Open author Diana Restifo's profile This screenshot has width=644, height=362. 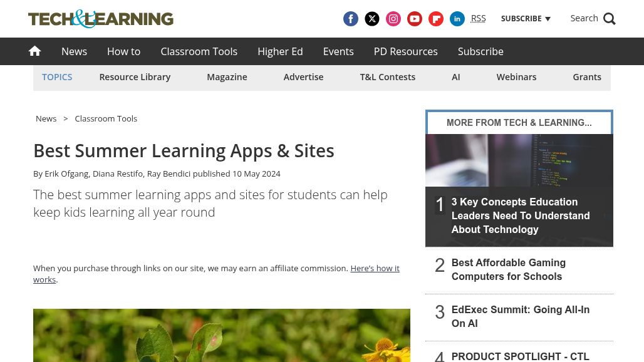point(118,173)
